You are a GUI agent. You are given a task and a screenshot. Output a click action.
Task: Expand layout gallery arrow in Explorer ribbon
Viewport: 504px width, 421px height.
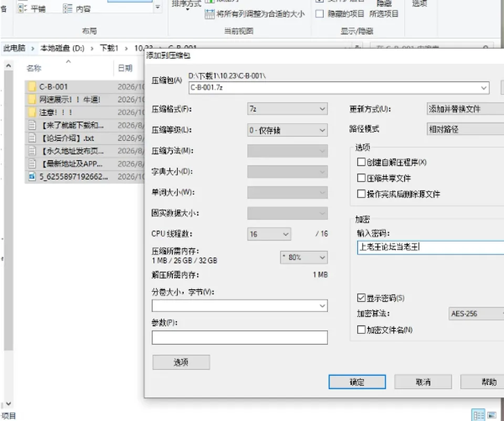(x=157, y=7)
